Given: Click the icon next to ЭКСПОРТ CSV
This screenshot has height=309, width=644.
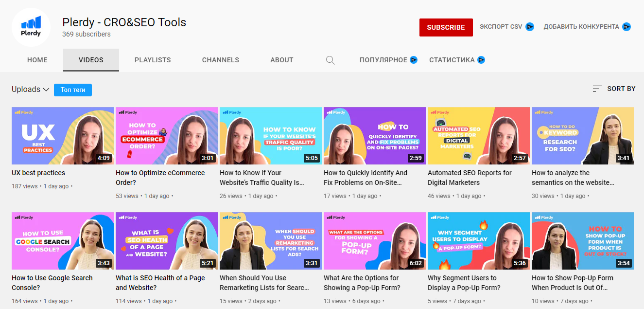Looking at the screenshot, I should coord(530,27).
